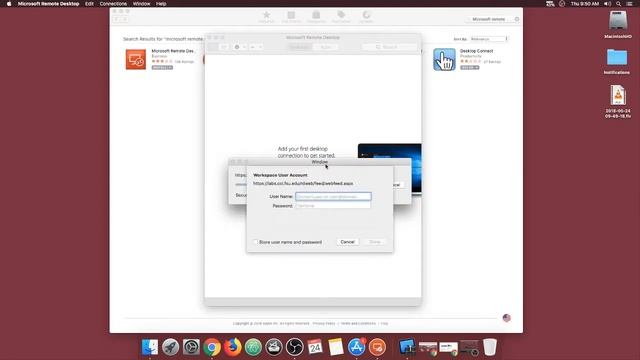Select Desktops tab in Remote Desktop window
Image resolution: width=640 pixels, height=360 pixels.
(x=299, y=47)
